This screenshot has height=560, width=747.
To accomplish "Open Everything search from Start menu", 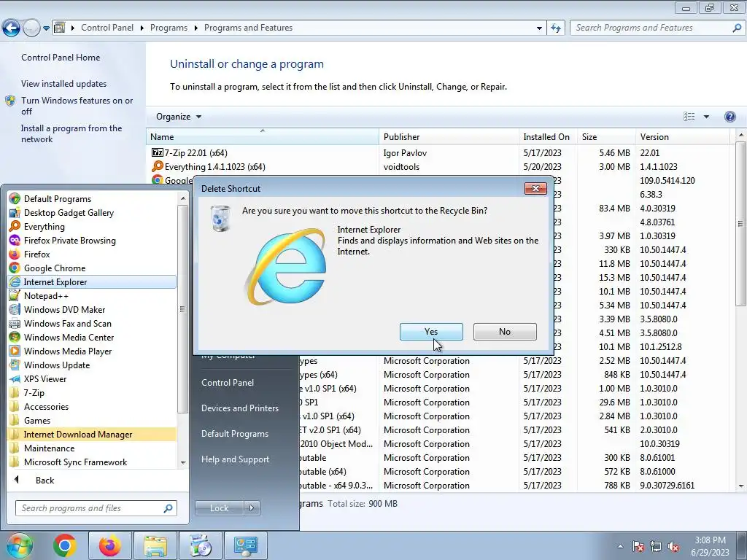I will [x=44, y=226].
